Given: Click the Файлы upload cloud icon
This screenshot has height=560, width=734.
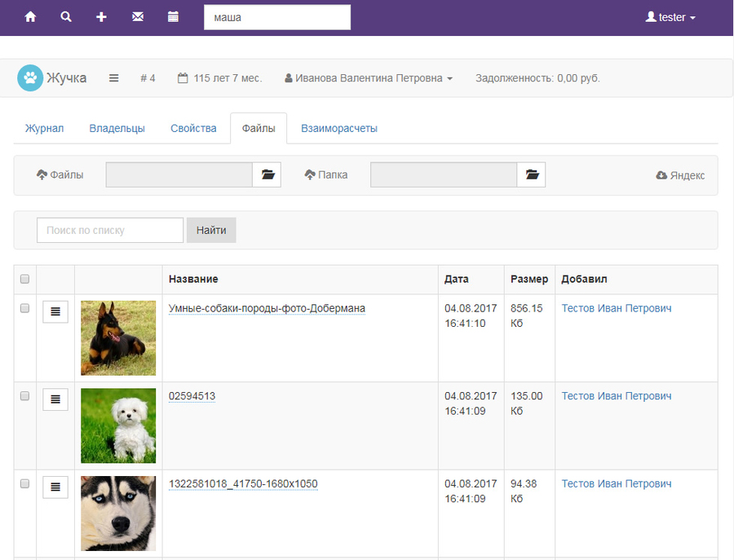Looking at the screenshot, I should click(x=42, y=175).
